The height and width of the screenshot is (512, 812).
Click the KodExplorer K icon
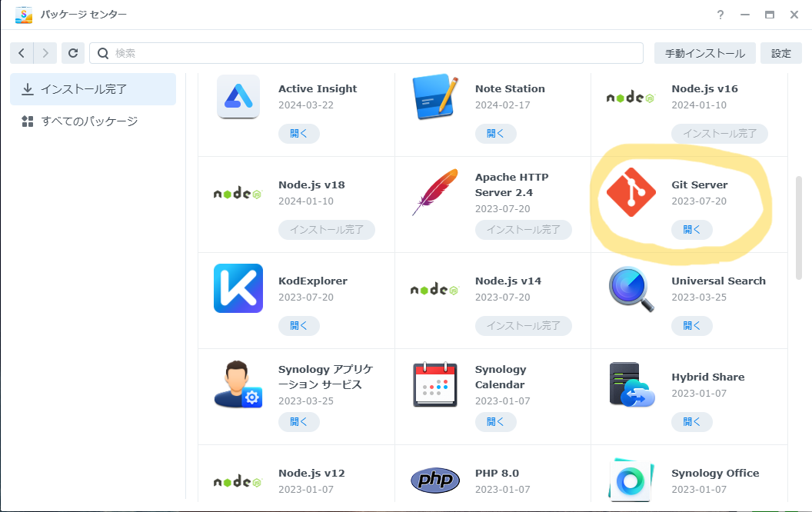(238, 288)
